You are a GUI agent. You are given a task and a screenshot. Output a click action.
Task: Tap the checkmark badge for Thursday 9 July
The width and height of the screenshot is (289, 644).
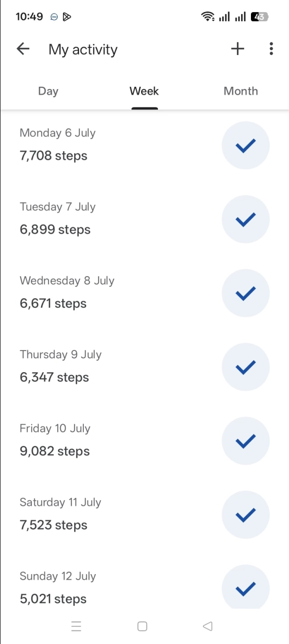coord(246,367)
